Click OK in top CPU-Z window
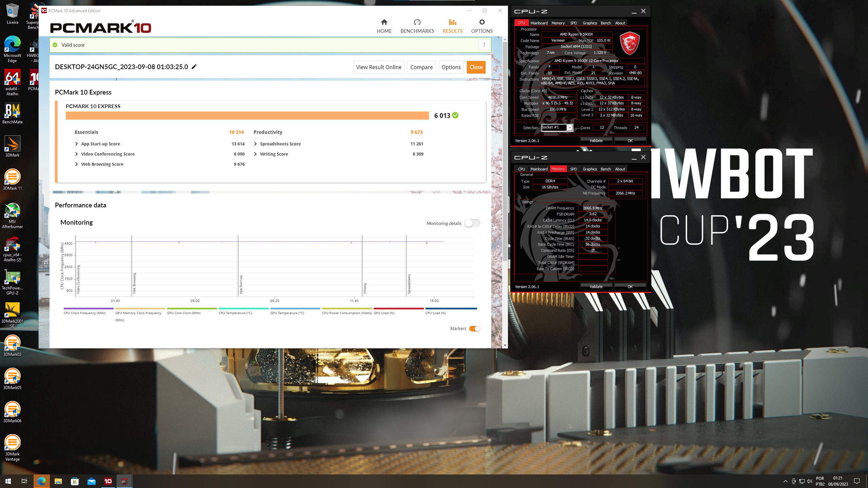Image resolution: width=868 pixels, height=488 pixels. coord(630,140)
